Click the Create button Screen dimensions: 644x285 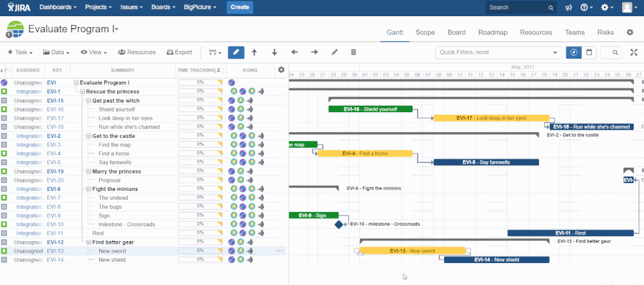(240, 7)
